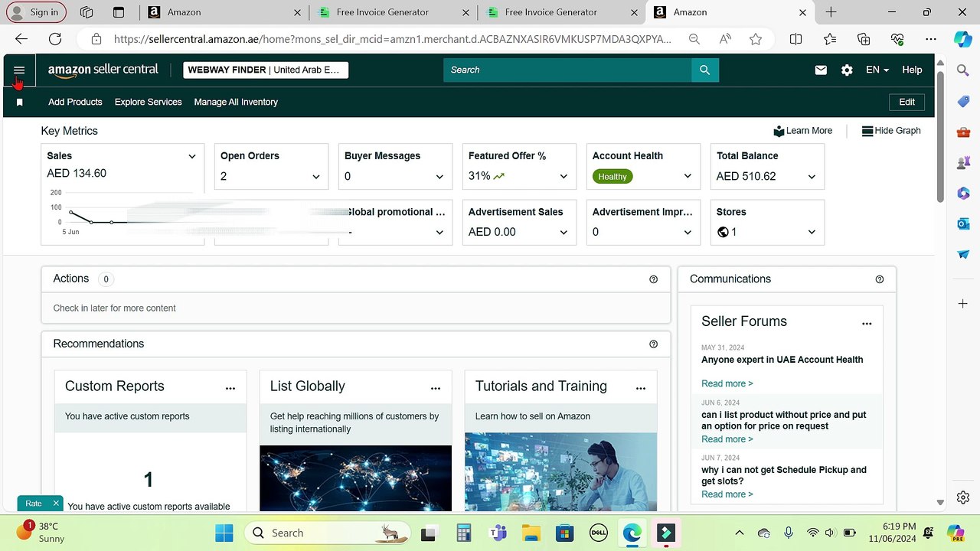Open the Custom Reports options menu
This screenshot has height=551, width=980.
230,388
